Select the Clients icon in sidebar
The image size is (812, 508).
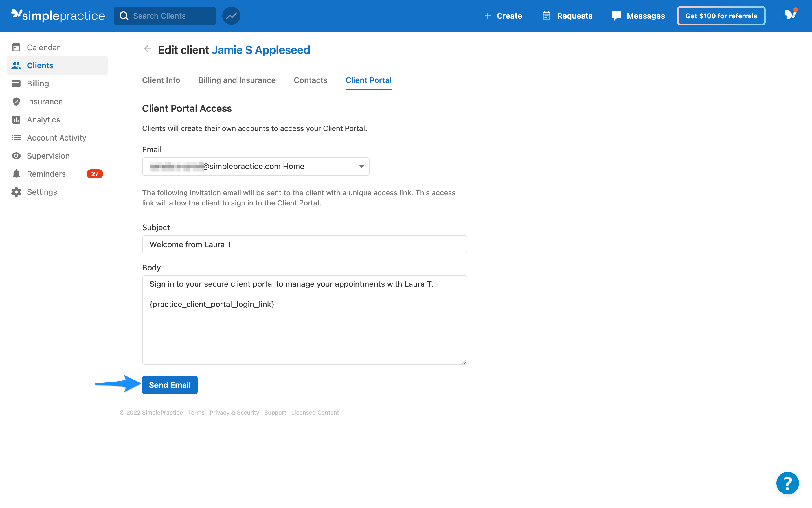[x=16, y=65]
